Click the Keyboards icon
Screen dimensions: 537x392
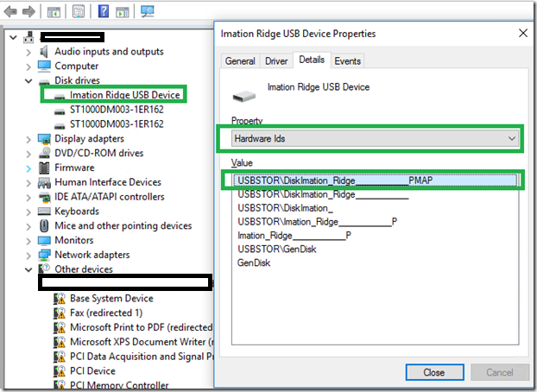coord(44,212)
